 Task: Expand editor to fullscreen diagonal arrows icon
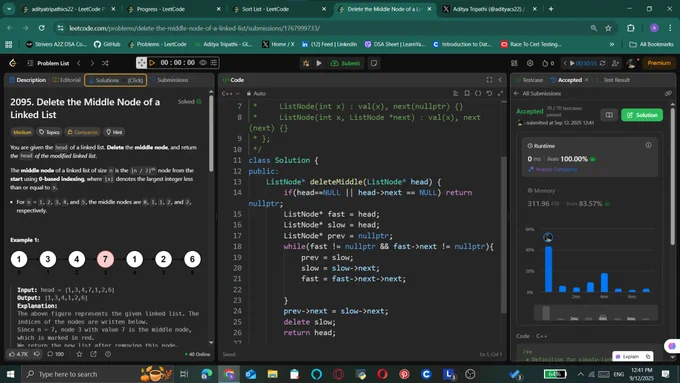500,93
